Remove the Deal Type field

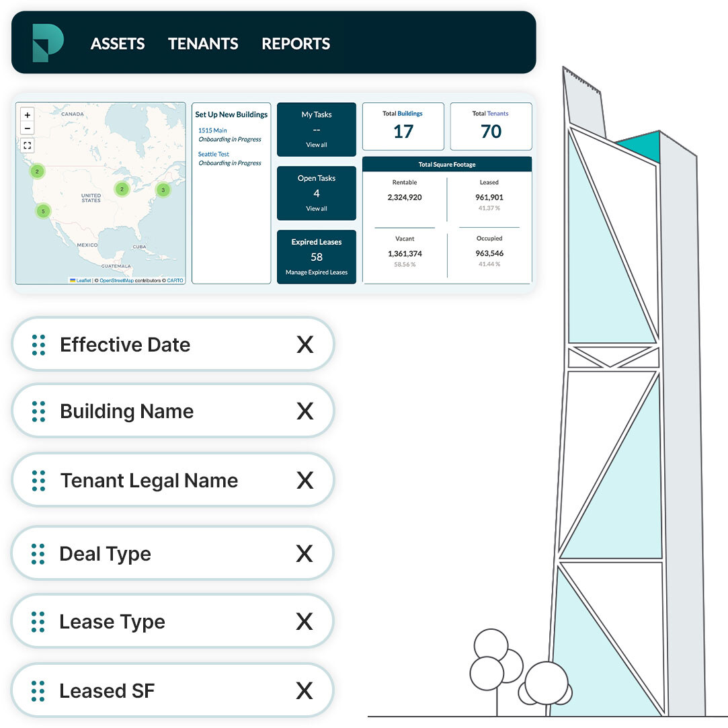pyautogui.click(x=305, y=553)
